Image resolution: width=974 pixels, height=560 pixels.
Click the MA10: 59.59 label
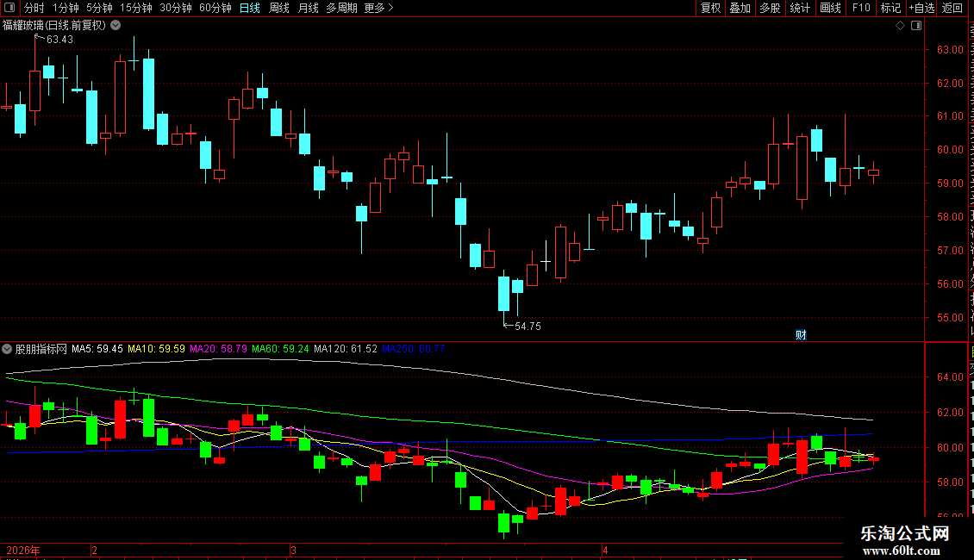(x=156, y=349)
